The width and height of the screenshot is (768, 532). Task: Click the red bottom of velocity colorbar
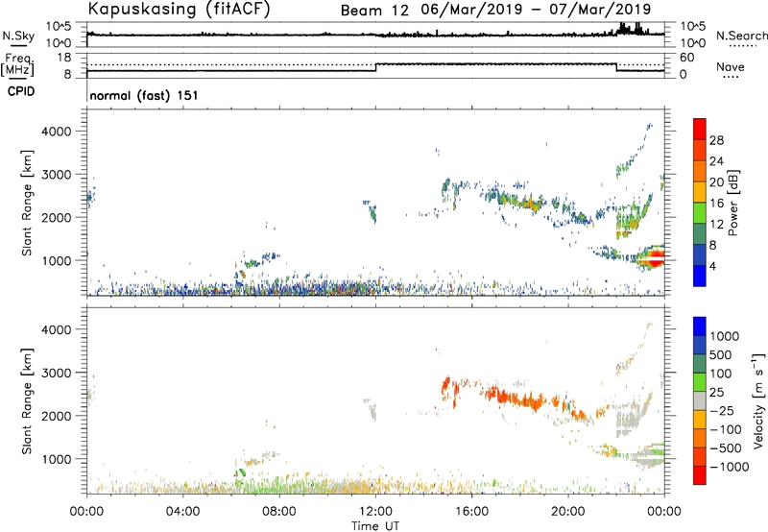(x=700, y=475)
